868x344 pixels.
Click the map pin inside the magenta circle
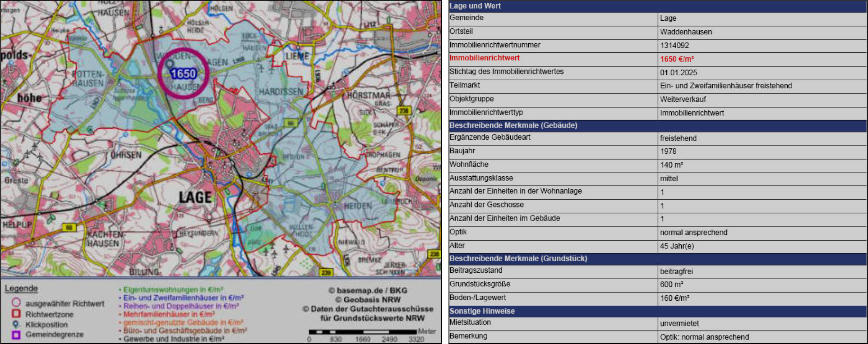pos(170,64)
